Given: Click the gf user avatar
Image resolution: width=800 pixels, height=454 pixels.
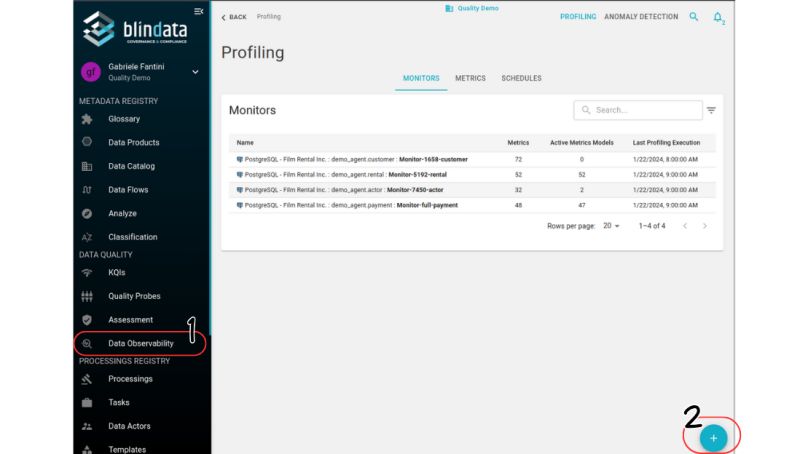Looking at the screenshot, I should coord(91,72).
